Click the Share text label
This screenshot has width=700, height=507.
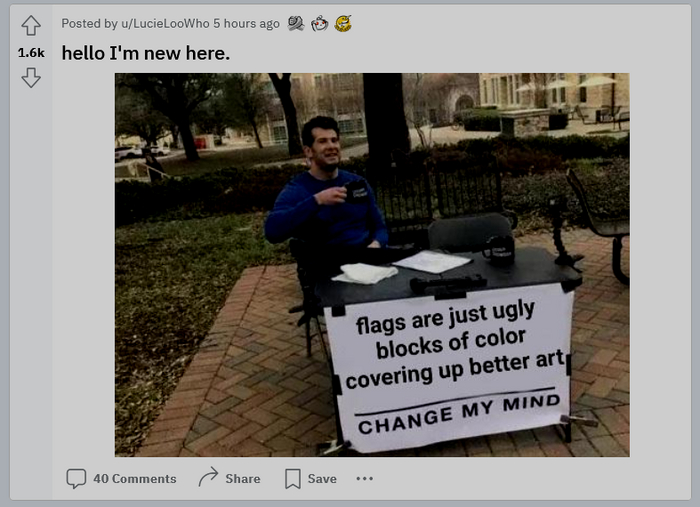click(x=243, y=478)
